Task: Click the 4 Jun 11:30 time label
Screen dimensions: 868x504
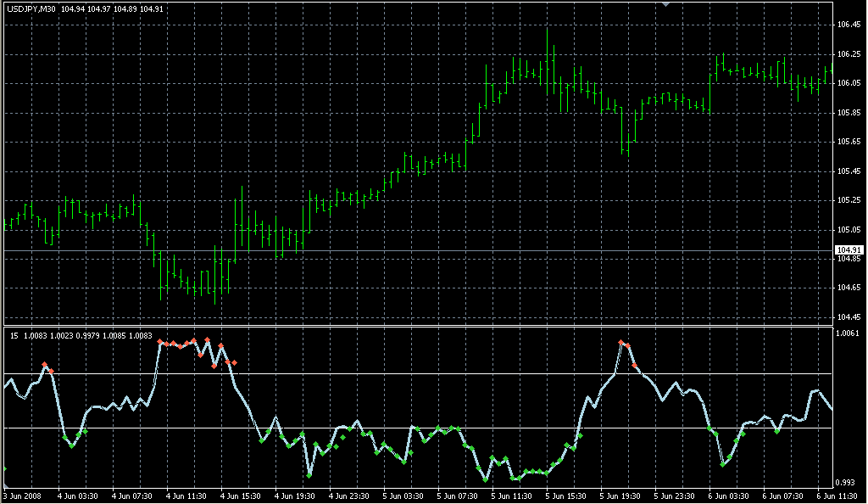Action: [x=186, y=496]
